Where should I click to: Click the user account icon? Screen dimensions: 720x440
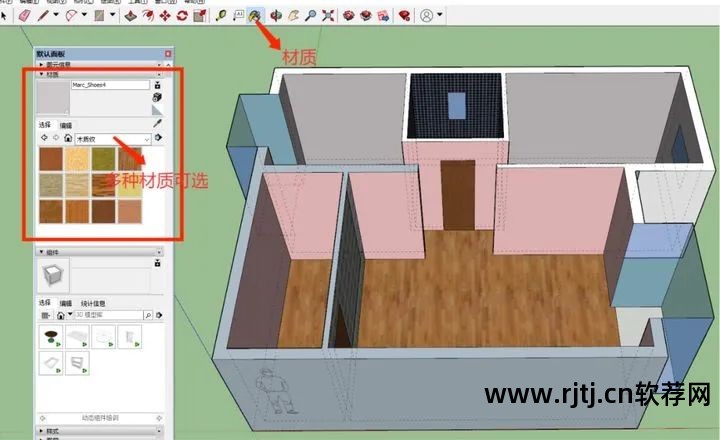click(426, 16)
